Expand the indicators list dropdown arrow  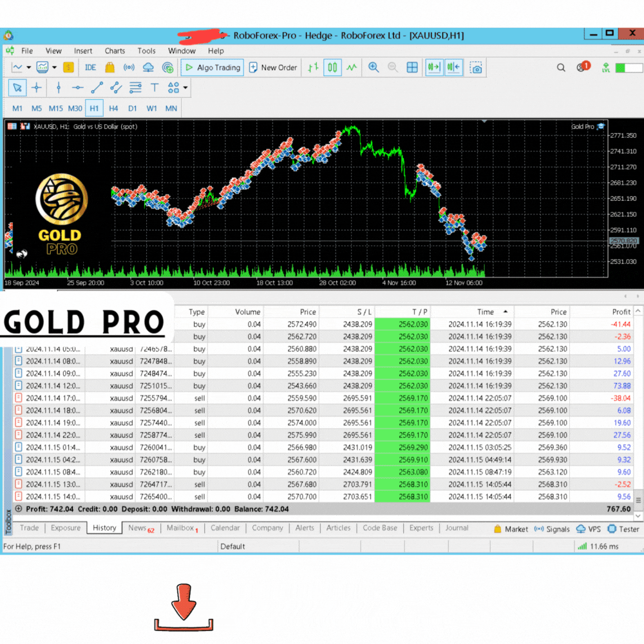(54, 68)
